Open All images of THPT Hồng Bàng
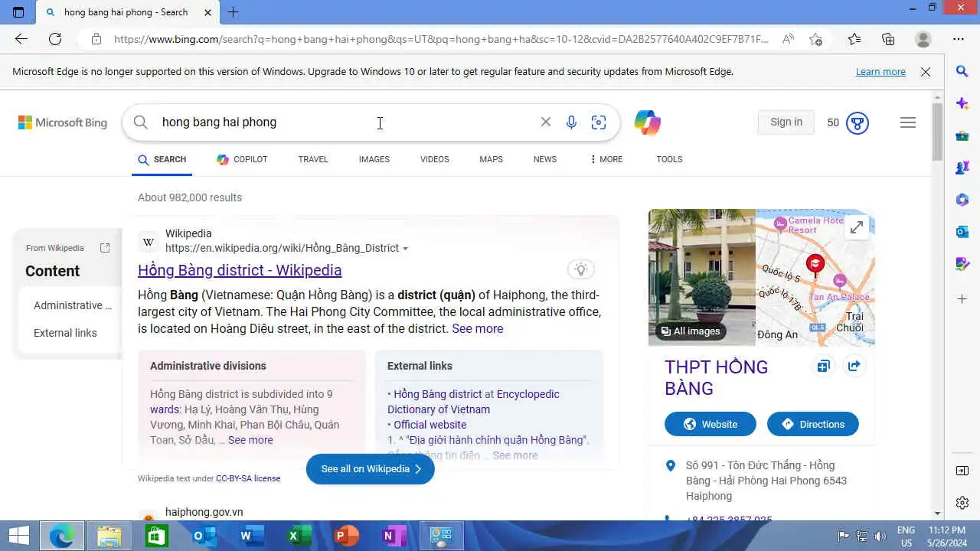 point(691,331)
